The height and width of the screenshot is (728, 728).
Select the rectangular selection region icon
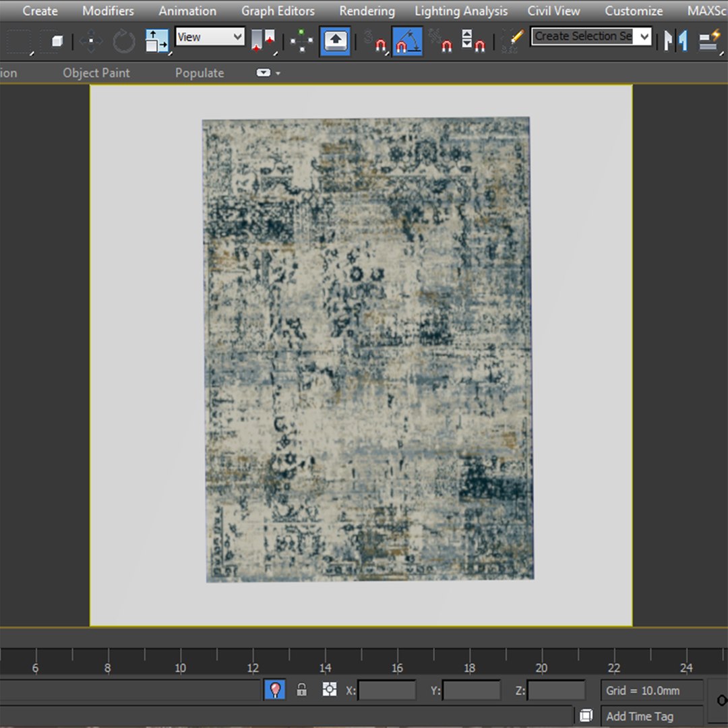[x=19, y=41]
